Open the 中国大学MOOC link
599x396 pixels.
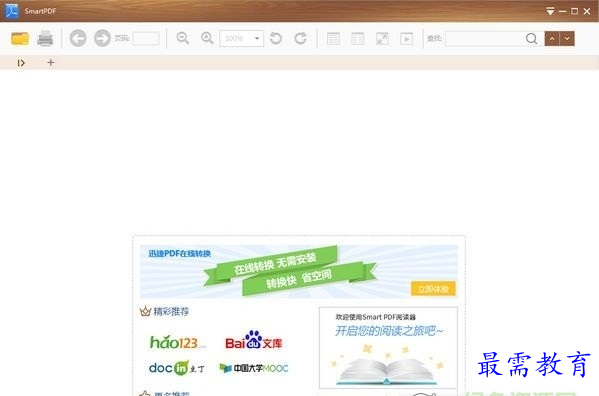(254, 368)
